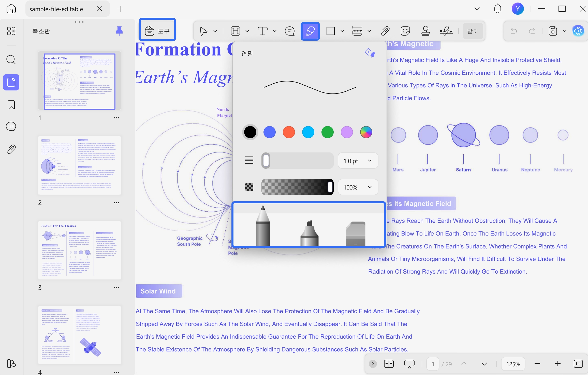Select the eraser tool
Viewport: 588px width, 375px height.
356,233
